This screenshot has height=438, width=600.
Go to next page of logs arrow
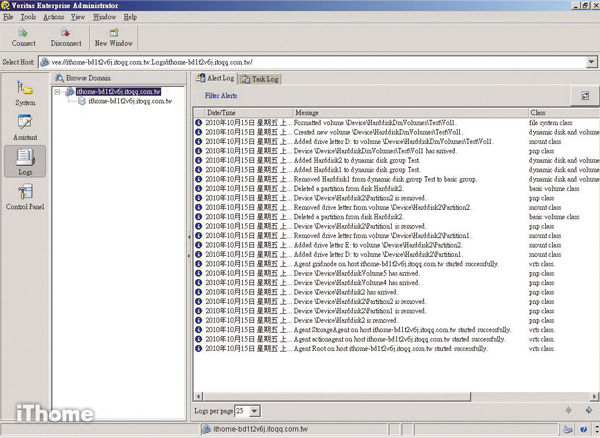[588, 410]
